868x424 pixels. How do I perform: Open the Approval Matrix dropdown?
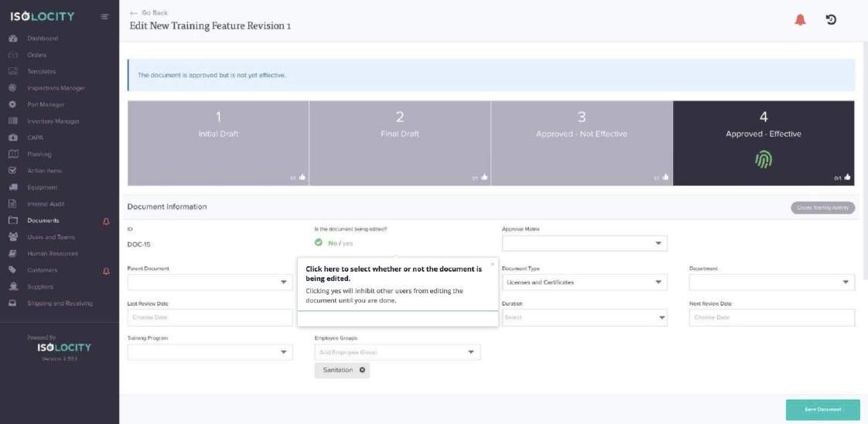[585, 243]
